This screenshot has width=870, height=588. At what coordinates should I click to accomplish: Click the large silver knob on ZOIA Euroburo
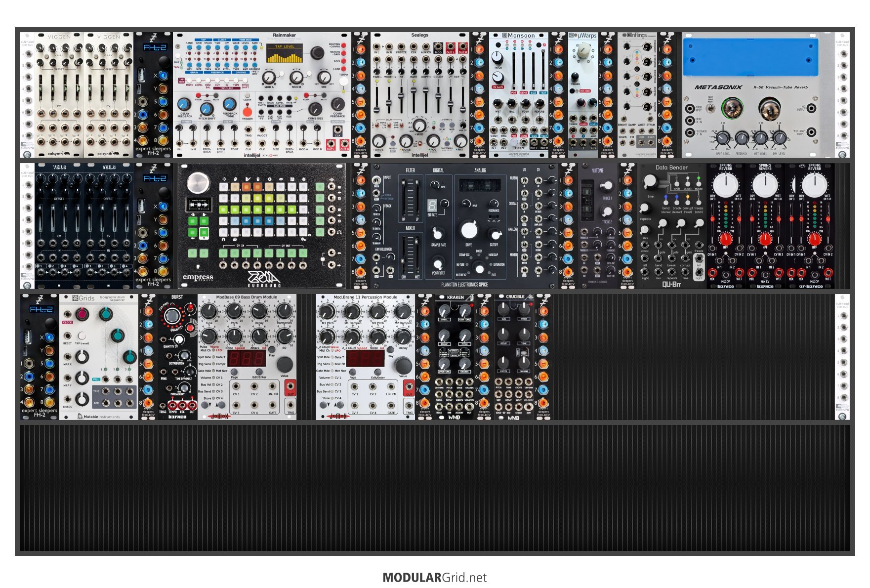click(198, 182)
